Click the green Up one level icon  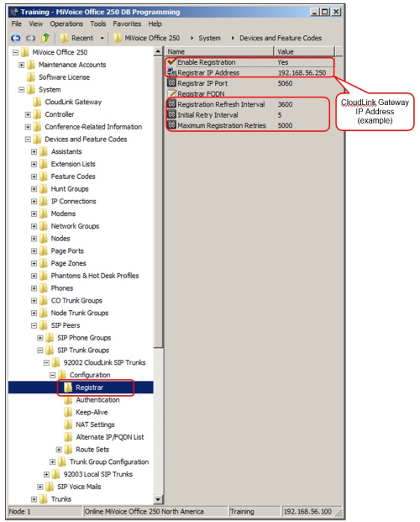pos(45,38)
